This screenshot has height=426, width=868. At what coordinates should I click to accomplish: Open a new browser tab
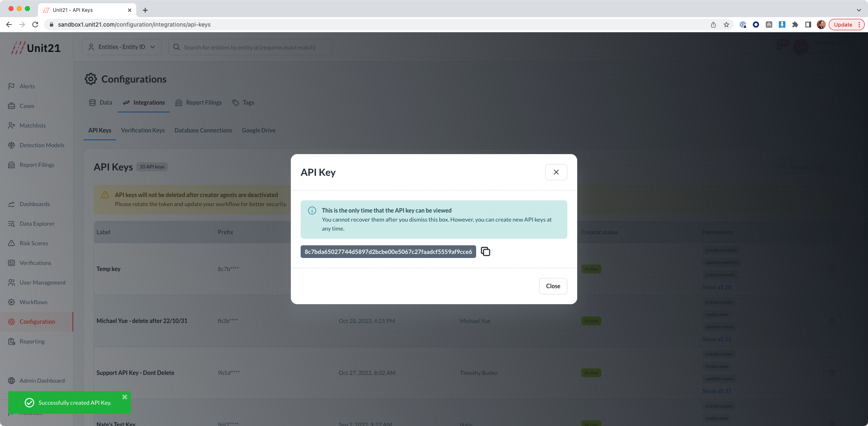pyautogui.click(x=145, y=10)
